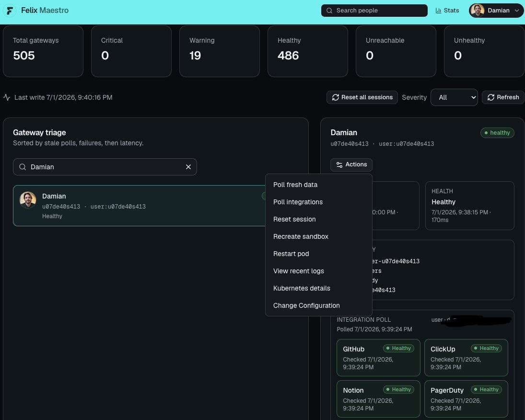Clear the Damian triage search with X
Viewport: 525px width, 420px height.
(188, 167)
